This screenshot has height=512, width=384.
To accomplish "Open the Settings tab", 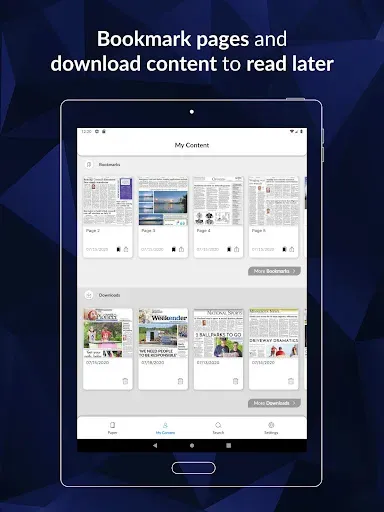I will point(271,428).
